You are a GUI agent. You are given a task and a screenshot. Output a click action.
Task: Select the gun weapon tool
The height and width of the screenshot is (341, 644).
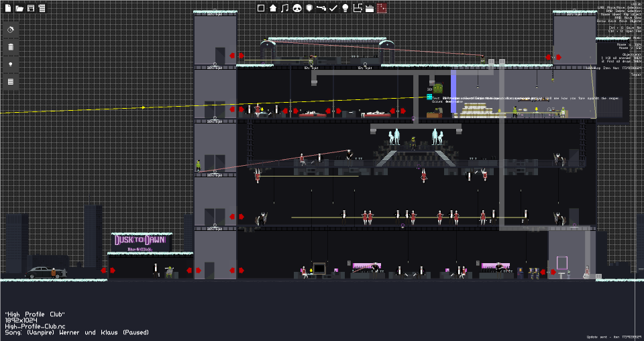(x=321, y=8)
